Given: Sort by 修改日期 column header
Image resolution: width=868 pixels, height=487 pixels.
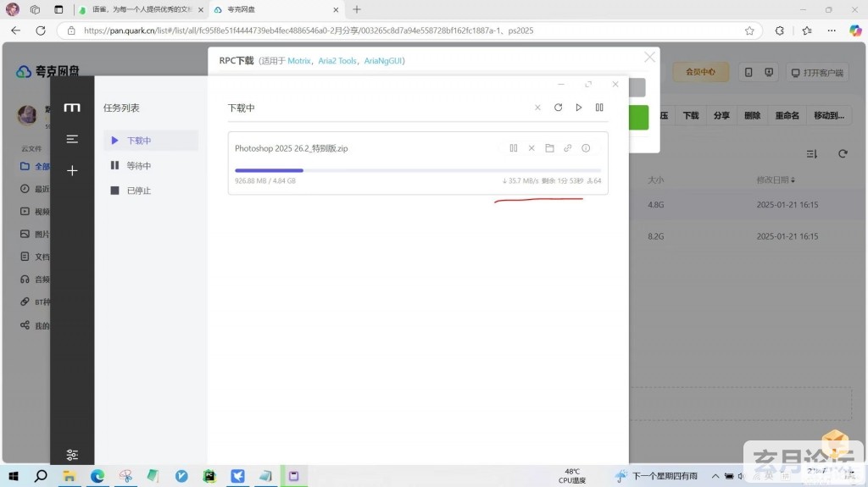Looking at the screenshot, I should click(776, 180).
